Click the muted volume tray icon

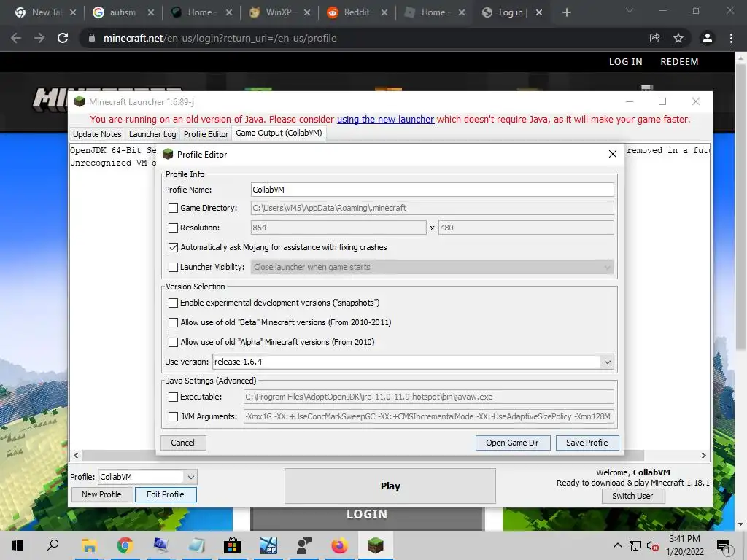[653, 545]
